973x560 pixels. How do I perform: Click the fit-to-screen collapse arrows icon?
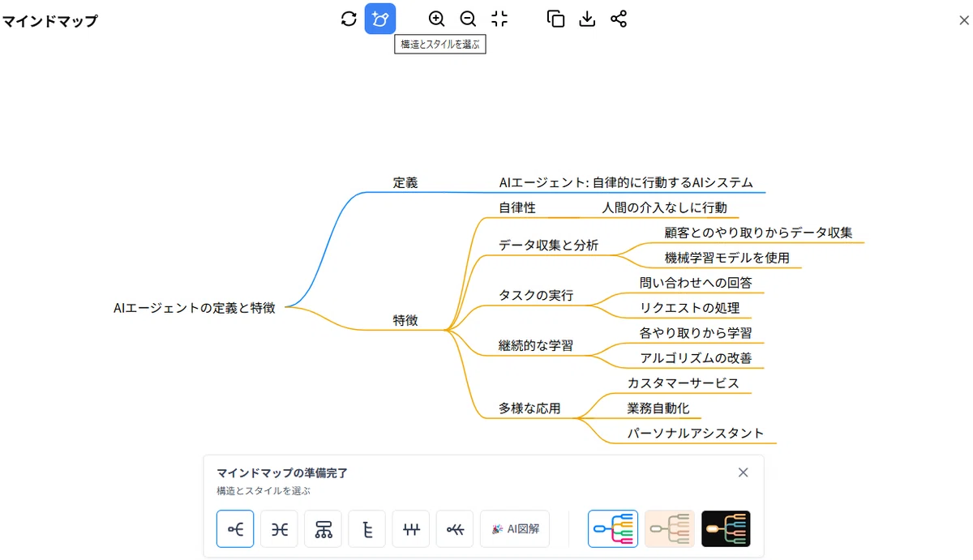tap(499, 19)
